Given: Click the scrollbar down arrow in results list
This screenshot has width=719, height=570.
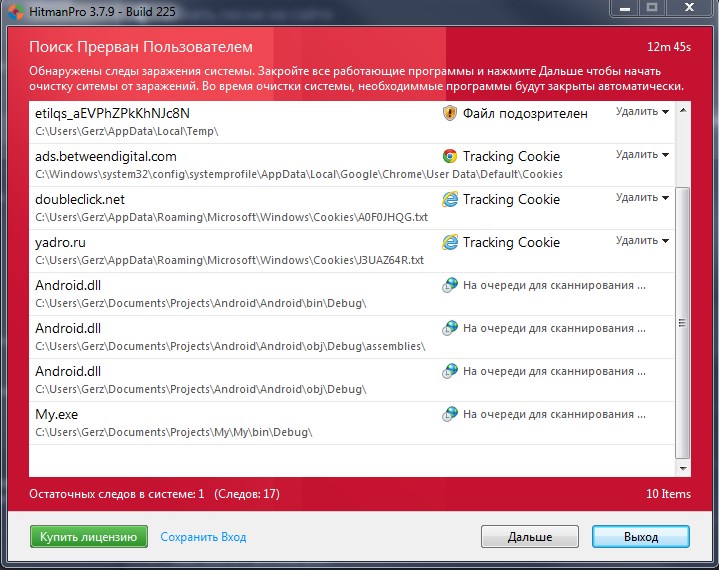Looking at the screenshot, I should point(683,469).
